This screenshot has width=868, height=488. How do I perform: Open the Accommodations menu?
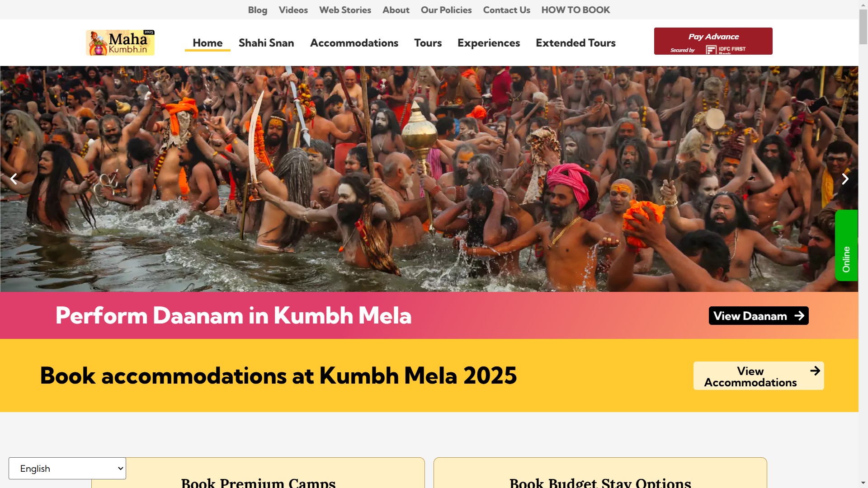tap(354, 43)
